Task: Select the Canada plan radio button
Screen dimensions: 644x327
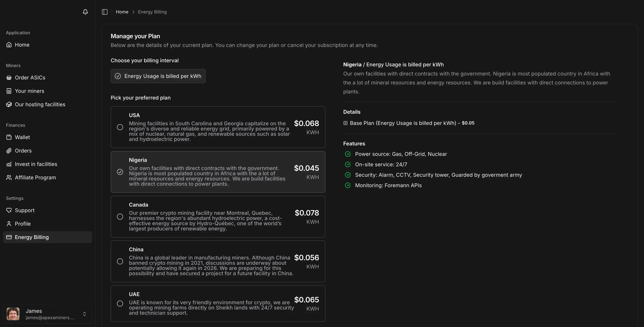Action: coord(120,217)
